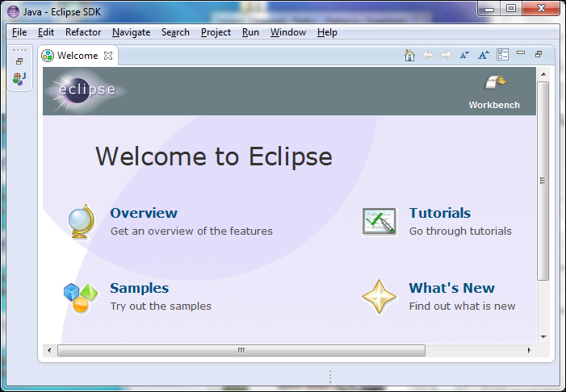Click the Eclipse logo in the banner
The width and height of the screenshot is (566, 392).
[x=86, y=90]
